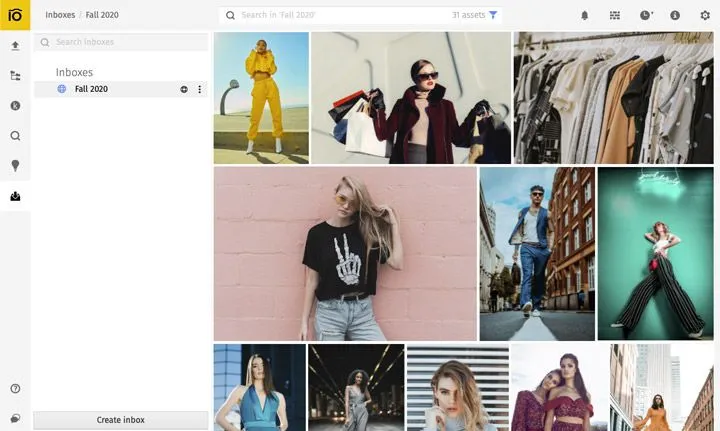Open the orange dress city street photo
Viewport: 720px width, 431px height.
click(662, 387)
